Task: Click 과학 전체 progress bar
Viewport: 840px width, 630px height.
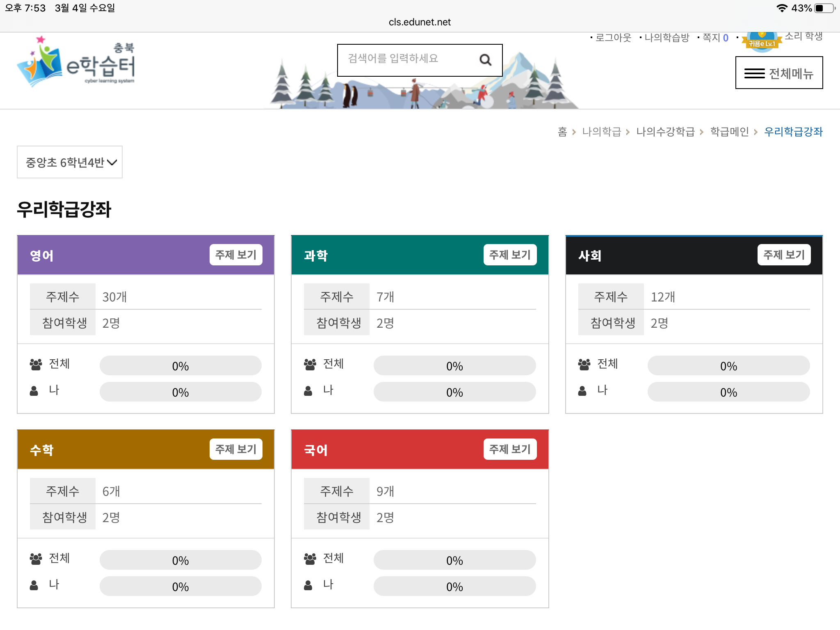Action: 454,365
